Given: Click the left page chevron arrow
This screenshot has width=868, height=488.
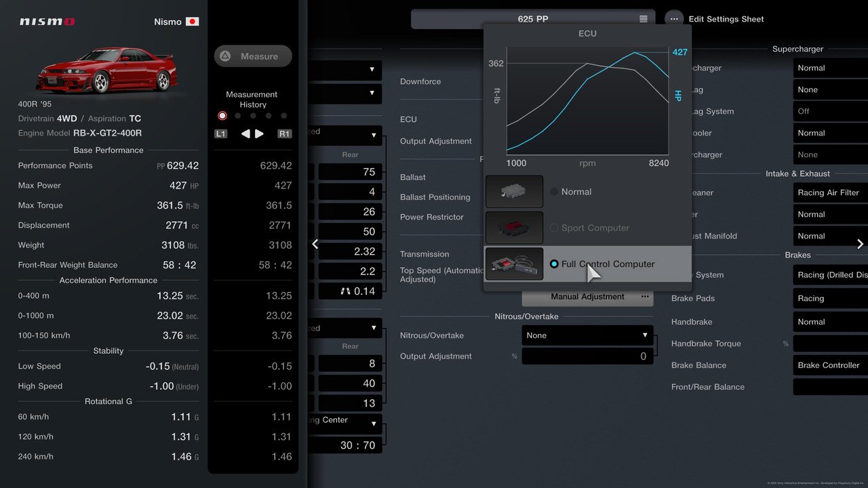Looking at the screenshot, I should (x=315, y=244).
